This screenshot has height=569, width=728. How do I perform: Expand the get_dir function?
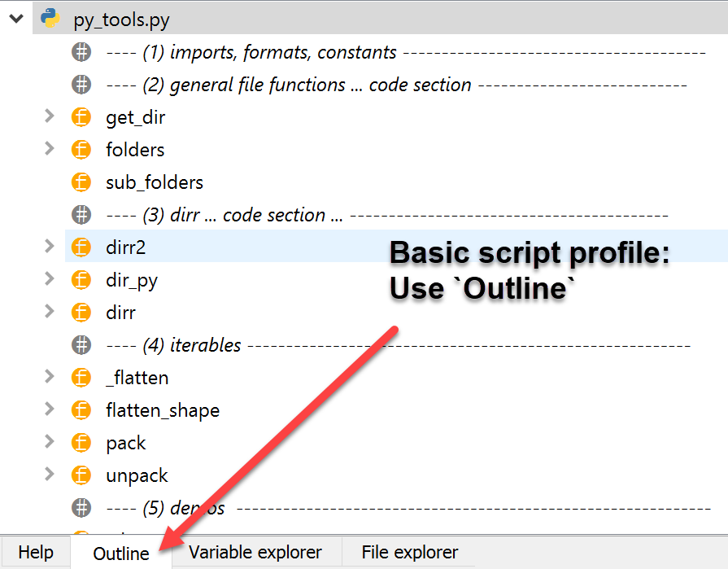tap(49, 116)
